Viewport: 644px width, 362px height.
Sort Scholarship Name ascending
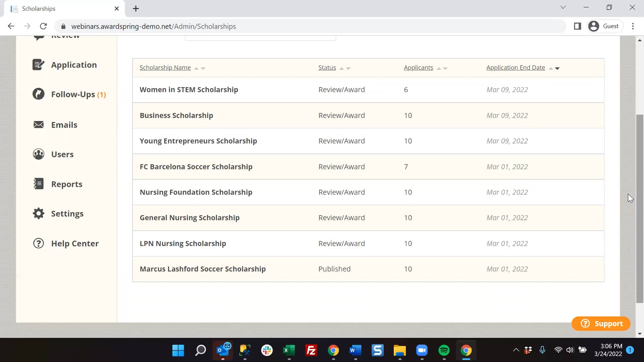pos(197,68)
